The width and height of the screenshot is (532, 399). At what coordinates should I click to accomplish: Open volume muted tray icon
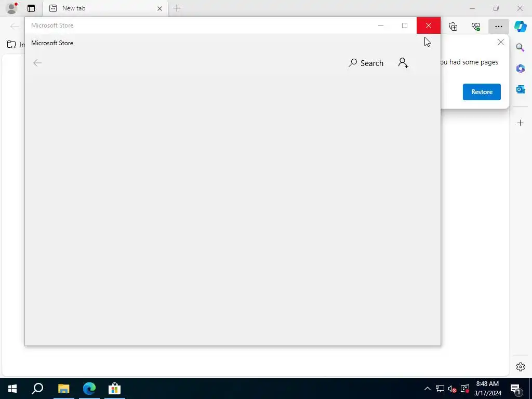click(x=453, y=389)
